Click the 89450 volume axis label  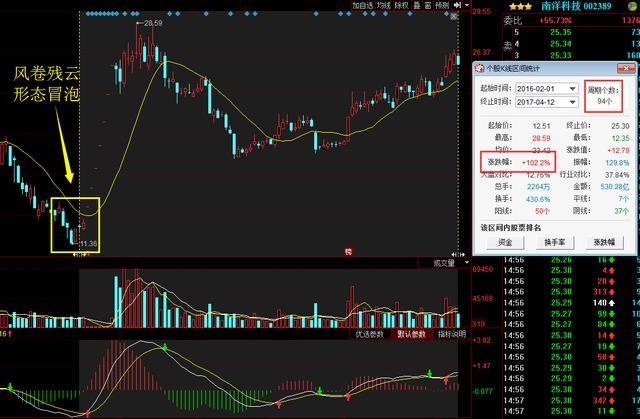tap(482, 270)
